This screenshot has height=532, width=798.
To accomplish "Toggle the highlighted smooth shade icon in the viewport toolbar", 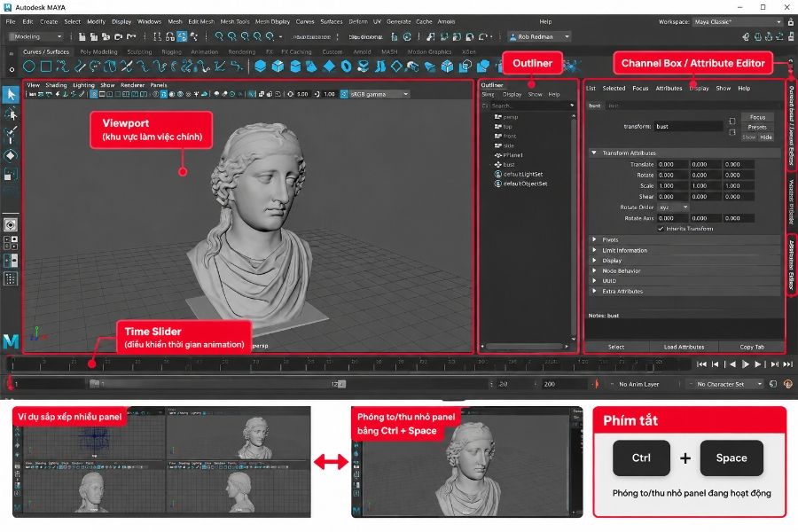I will 164,94.
